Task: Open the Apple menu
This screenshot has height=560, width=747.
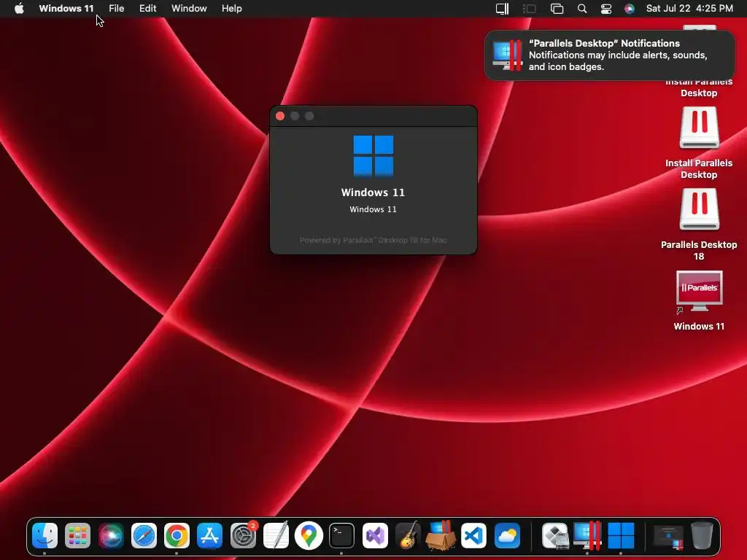Action: coord(19,9)
